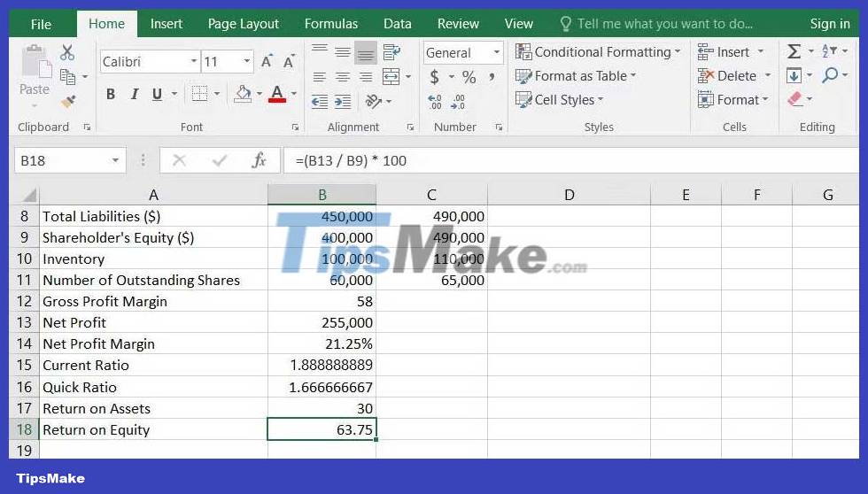Click Clear eraser icon

pyautogui.click(x=795, y=99)
